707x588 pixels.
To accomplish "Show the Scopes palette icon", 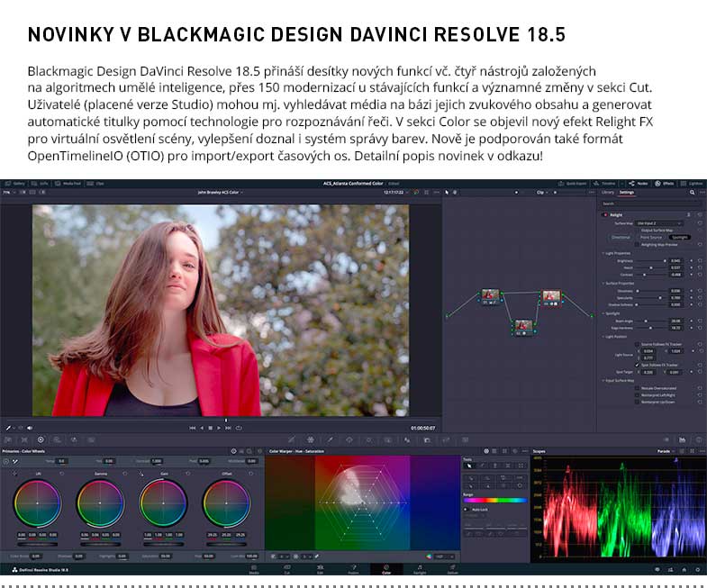I will click(x=682, y=439).
